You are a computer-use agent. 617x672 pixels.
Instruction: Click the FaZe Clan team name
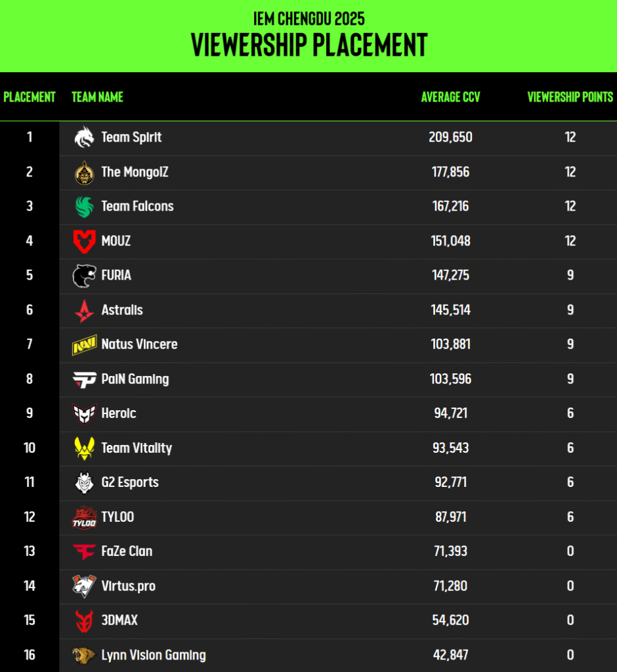pos(127,551)
